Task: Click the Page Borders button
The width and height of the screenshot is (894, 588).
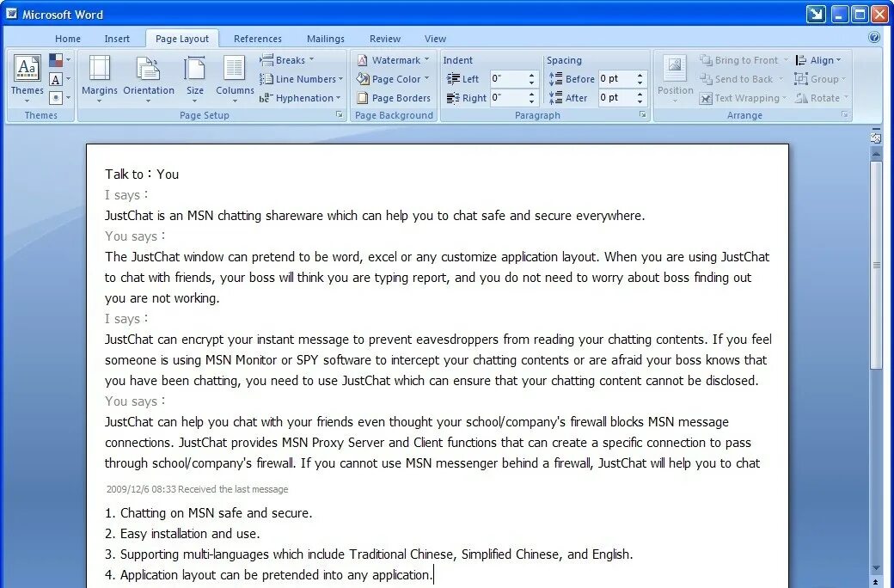Action: click(x=394, y=98)
